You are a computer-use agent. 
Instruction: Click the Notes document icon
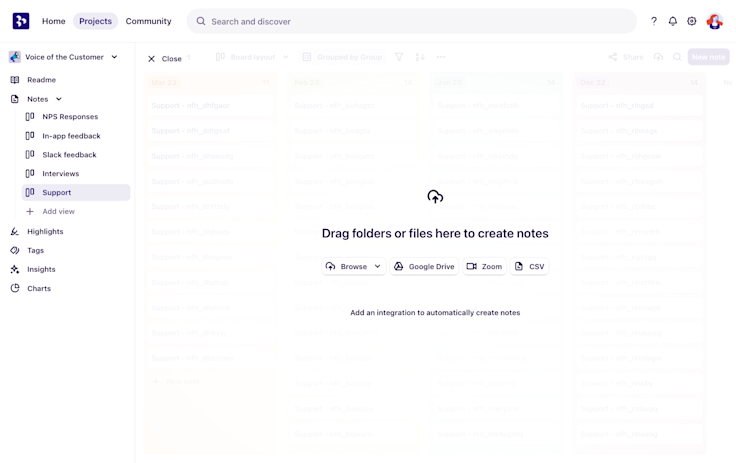[x=15, y=99]
